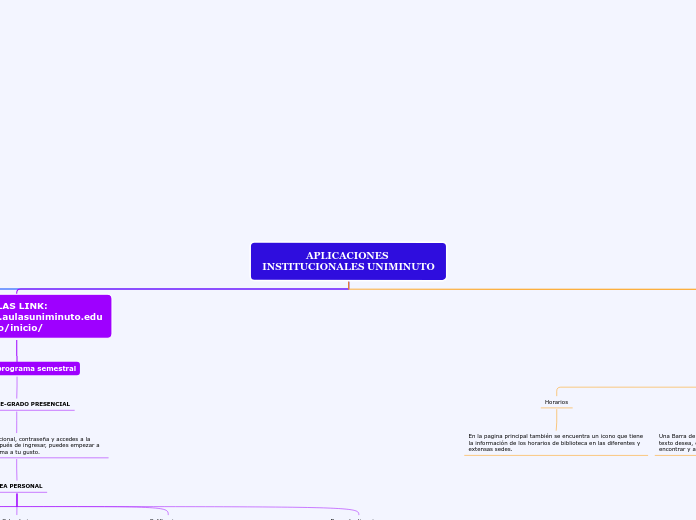Click the text about 'horarios de biblioteca'
The image size is (696, 520).
pyautogui.click(x=556, y=443)
